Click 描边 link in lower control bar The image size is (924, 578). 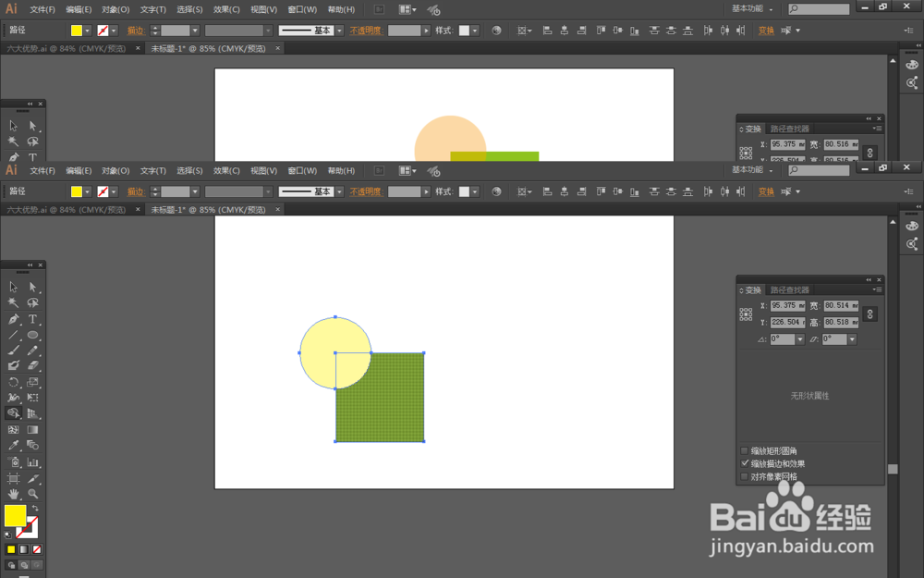[x=136, y=191]
